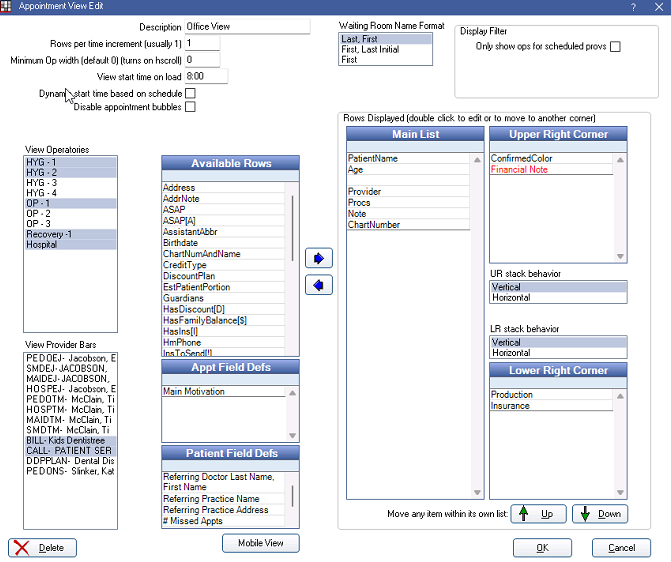The height and width of the screenshot is (562, 671).
Task: Check Only show ops for scheduled provs
Action: coord(615,47)
